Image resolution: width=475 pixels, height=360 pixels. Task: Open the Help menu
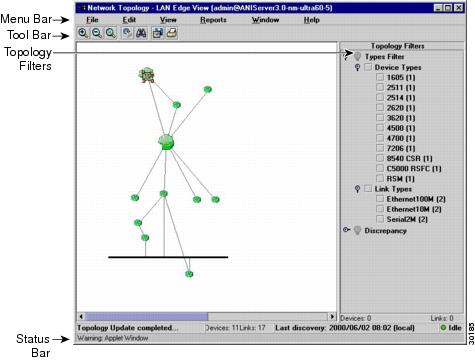(312, 20)
